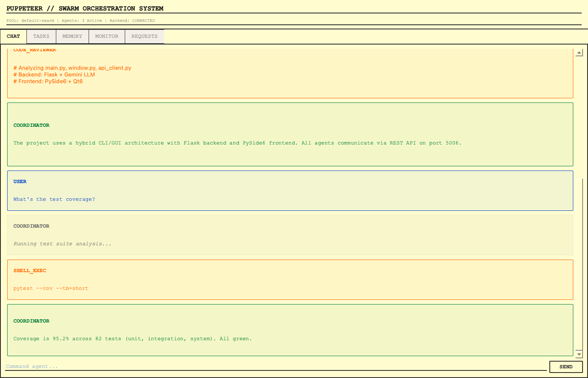Open the MEMORY tab
The image size is (588, 378).
coord(72,37)
